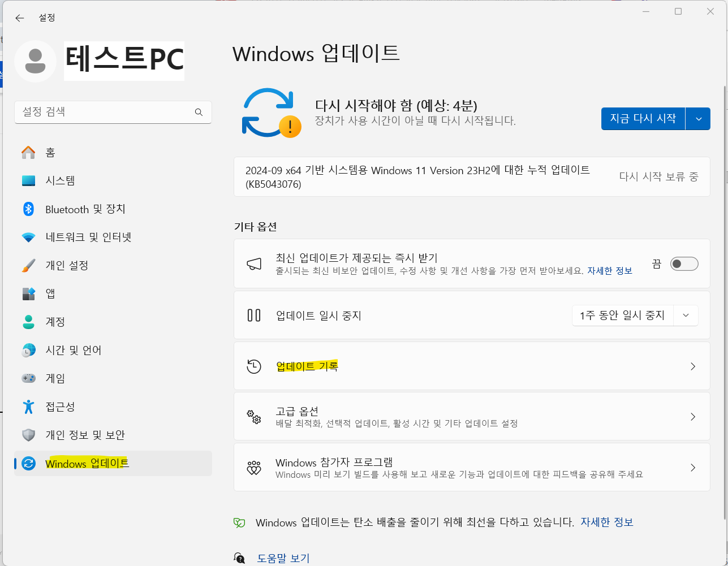Select 계정 label in the sidebar

pos(55,322)
